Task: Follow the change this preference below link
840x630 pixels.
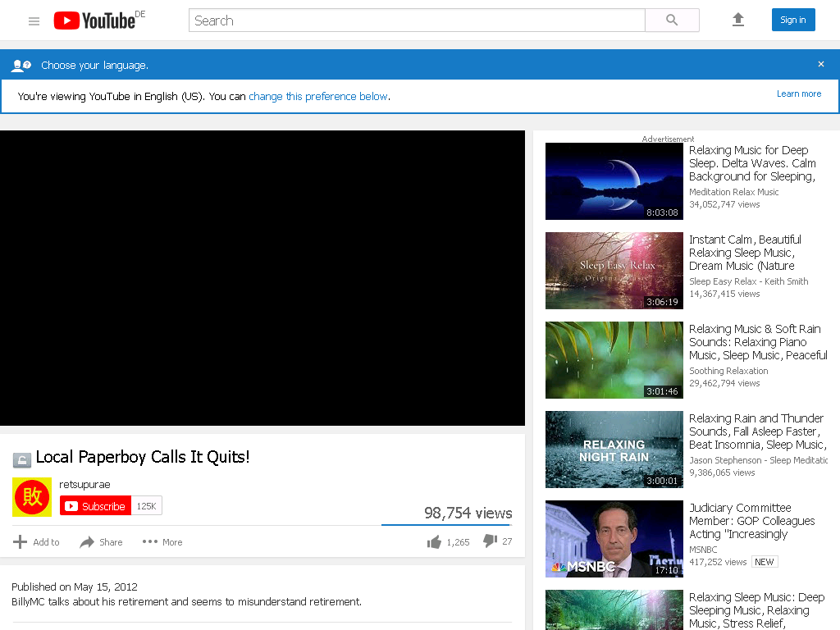Action: pyautogui.click(x=318, y=97)
